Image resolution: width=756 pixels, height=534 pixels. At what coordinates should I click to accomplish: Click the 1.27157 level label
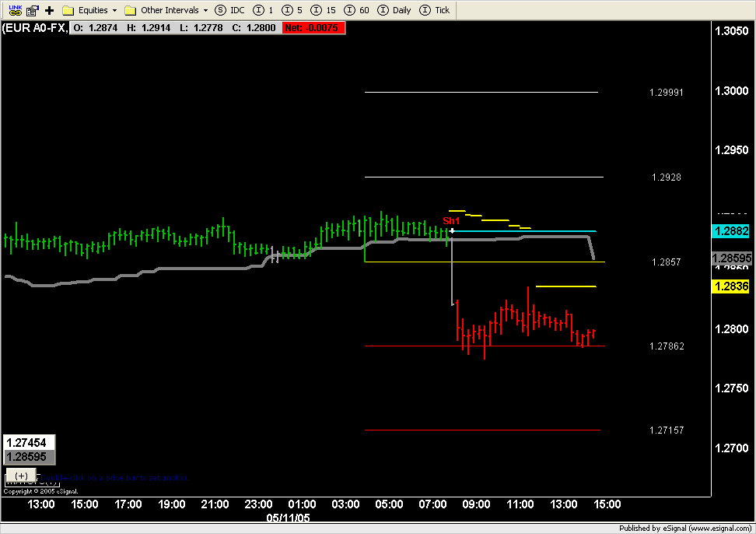(667, 430)
